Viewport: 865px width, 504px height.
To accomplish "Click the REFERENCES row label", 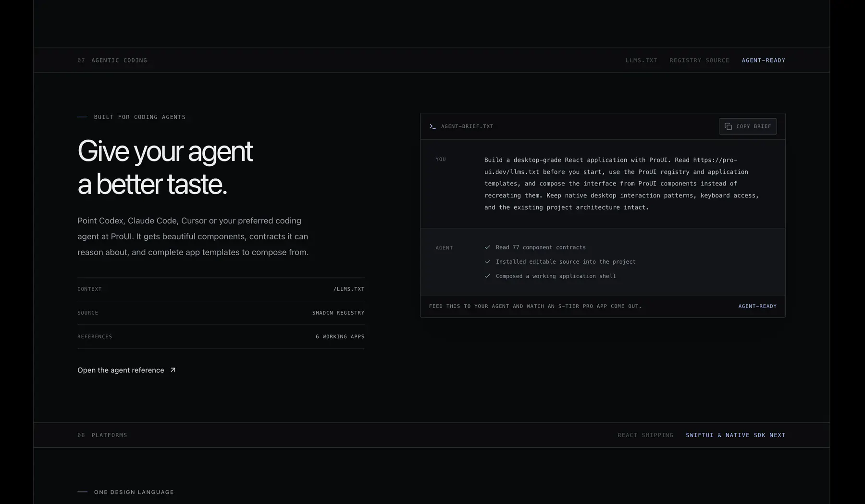I will click(x=95, y=337).
